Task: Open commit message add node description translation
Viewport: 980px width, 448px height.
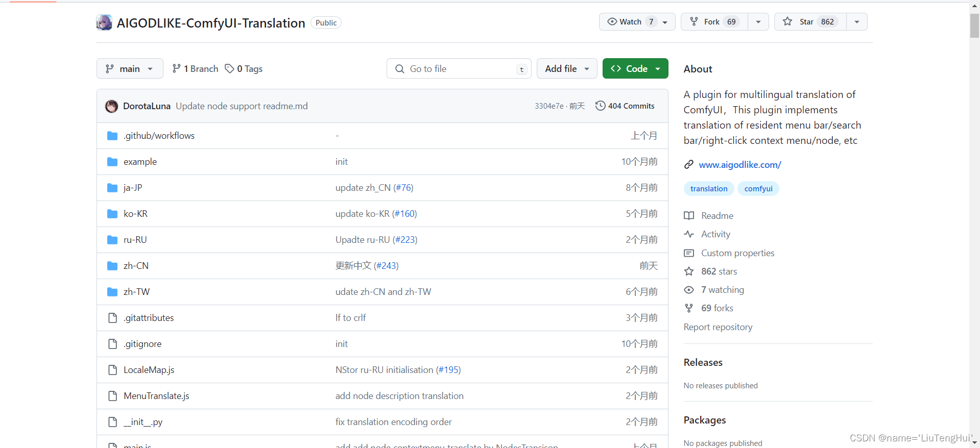Action: pos(399,396)
